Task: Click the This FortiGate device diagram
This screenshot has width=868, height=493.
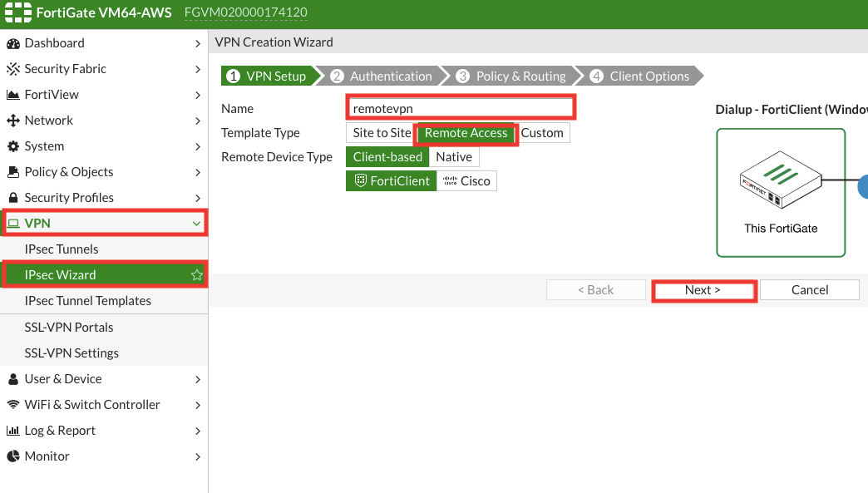Action: click(781, 193)
